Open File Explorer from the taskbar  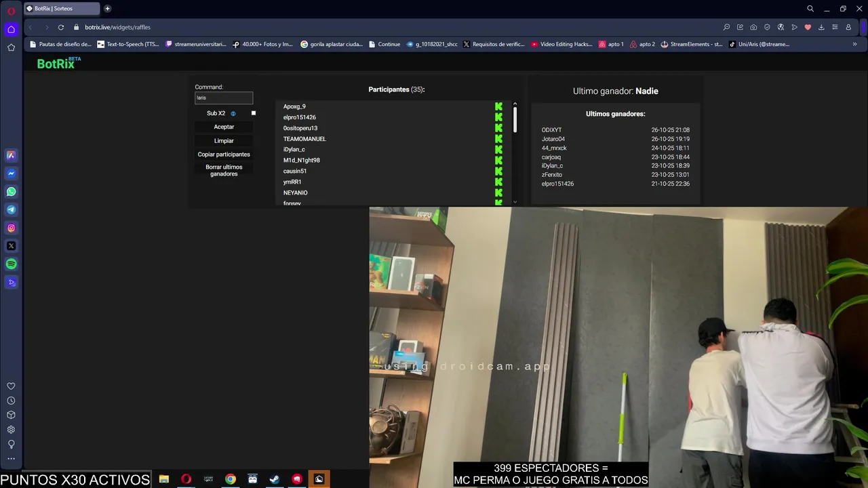pos(163,479)
